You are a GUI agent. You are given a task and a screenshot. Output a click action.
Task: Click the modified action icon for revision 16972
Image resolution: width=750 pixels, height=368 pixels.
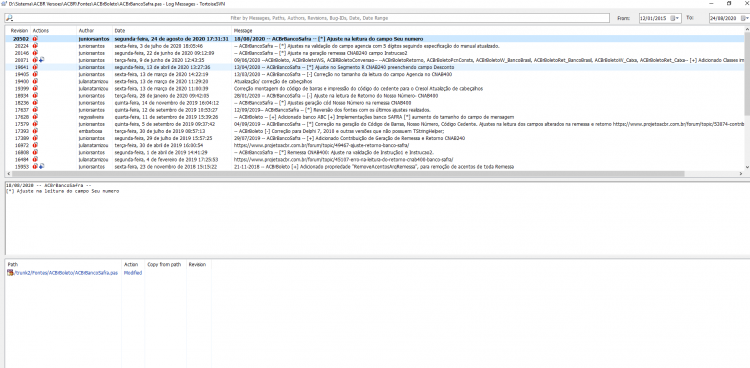(x=35, y=145)
